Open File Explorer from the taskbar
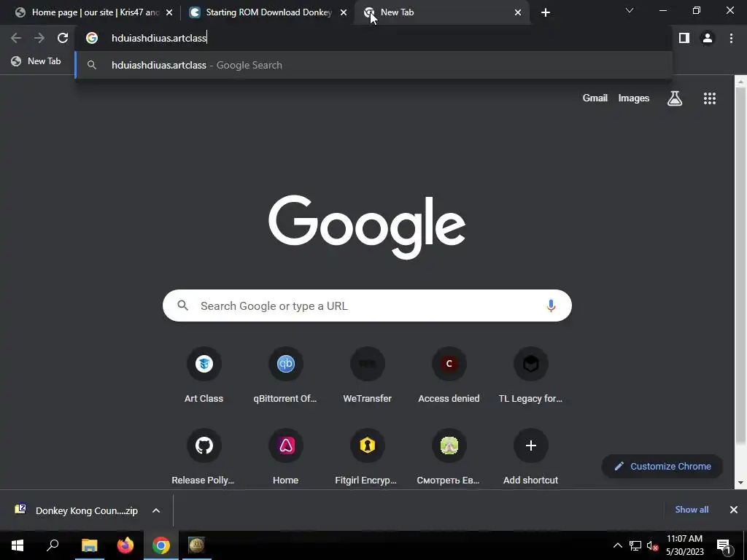 [89, 545]
